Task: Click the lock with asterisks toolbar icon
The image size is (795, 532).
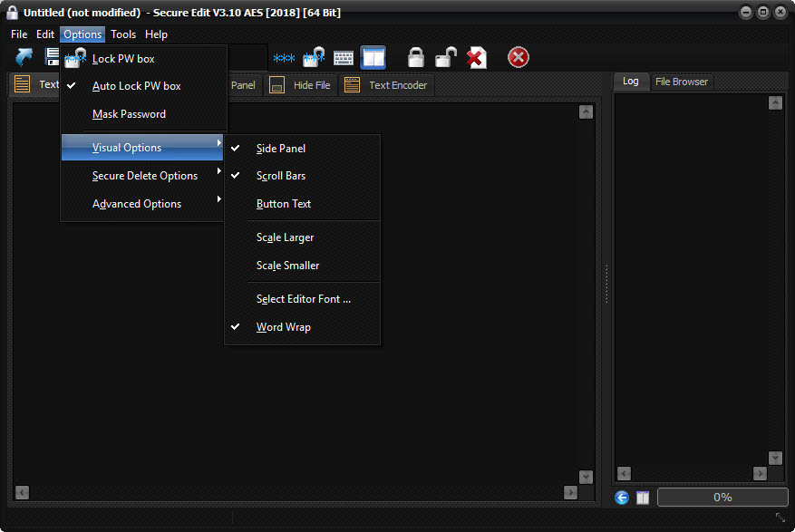Action: point(314,57)
